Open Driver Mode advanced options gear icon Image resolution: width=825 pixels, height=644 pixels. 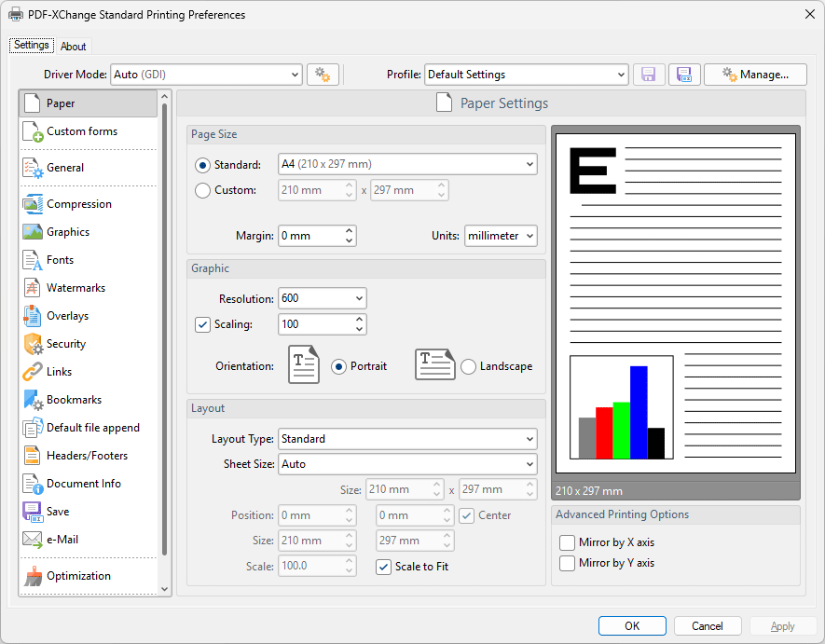[323, 74]
